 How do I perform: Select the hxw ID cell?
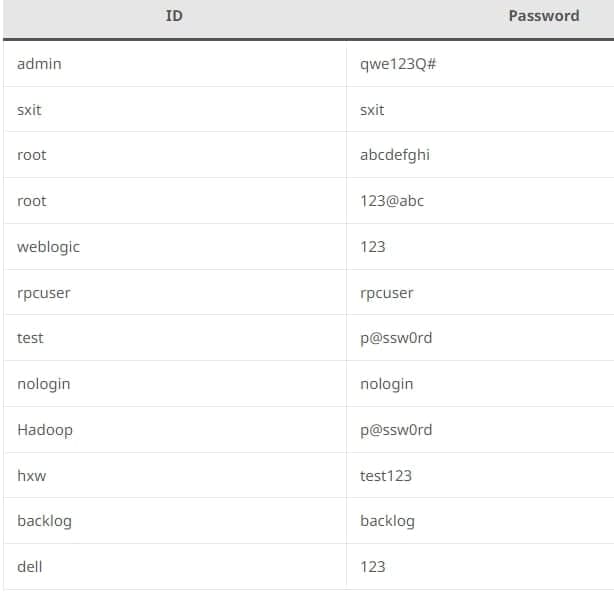[32, 476]
